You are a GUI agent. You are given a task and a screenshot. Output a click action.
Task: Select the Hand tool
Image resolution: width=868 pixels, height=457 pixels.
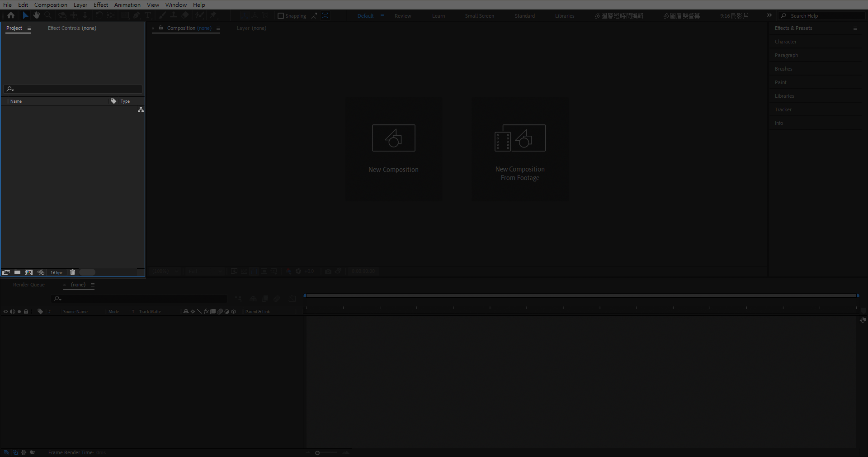(x=37, y=15)
